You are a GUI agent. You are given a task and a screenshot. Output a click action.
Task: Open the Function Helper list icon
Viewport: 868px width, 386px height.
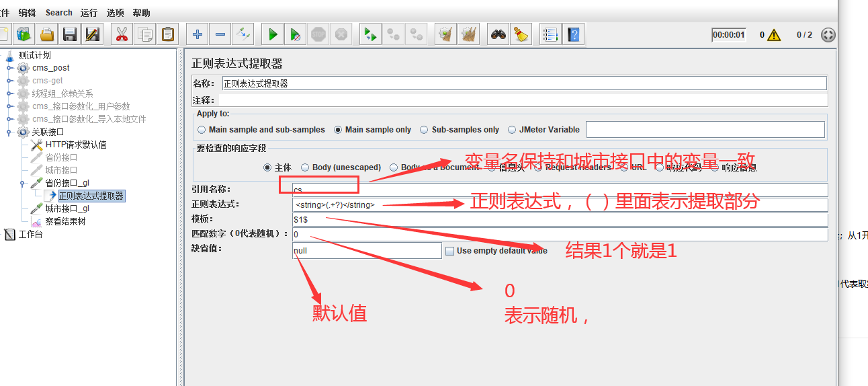550,34
